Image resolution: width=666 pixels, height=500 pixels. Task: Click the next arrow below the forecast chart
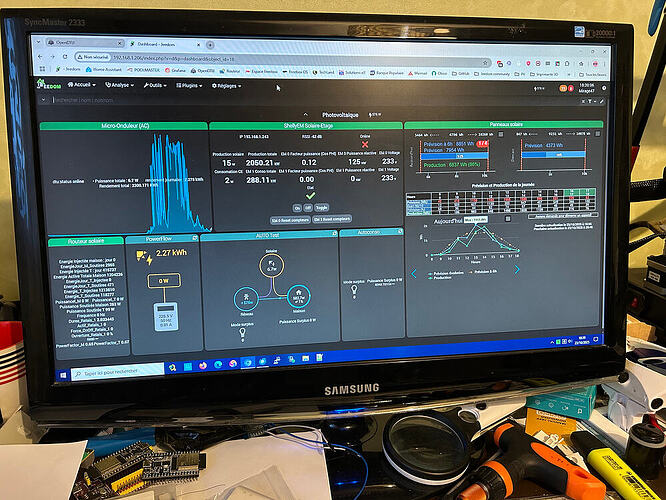517,269
